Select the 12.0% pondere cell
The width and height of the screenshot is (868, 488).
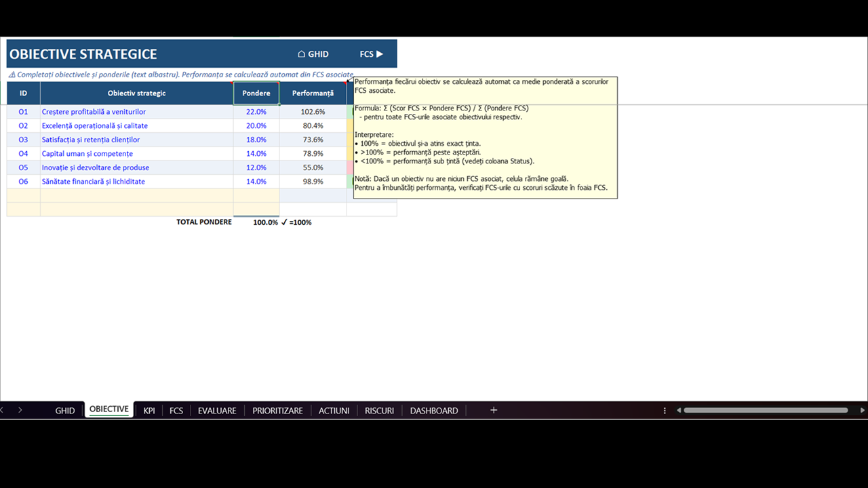pyautogui.click(x=256, y=167)
